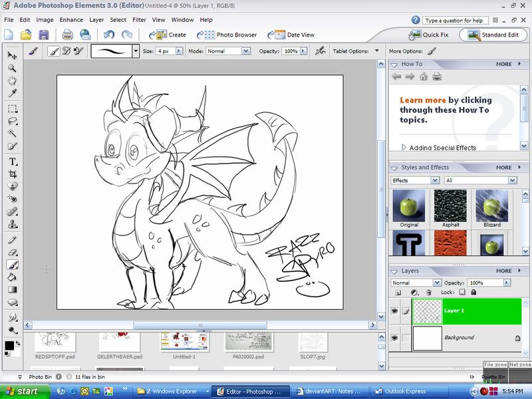
Task: Hide Layer 1 using its eye icon
Action: click(394, 311)
